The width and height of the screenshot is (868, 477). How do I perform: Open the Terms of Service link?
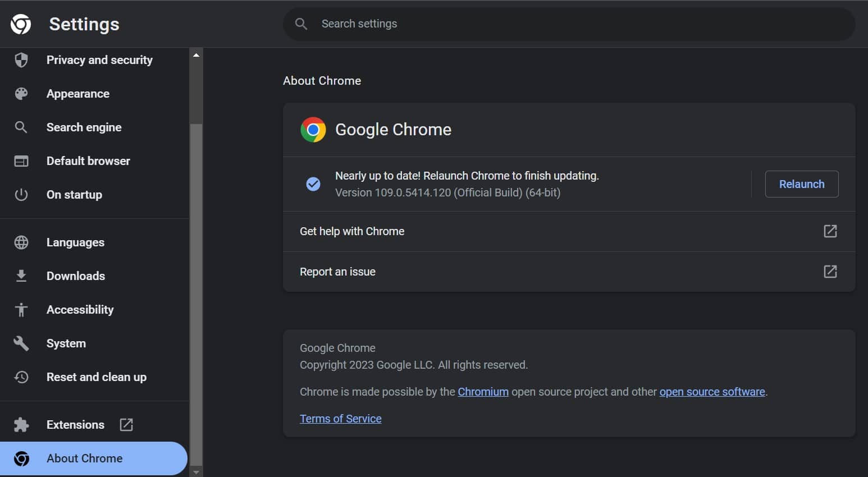[340, 419]
